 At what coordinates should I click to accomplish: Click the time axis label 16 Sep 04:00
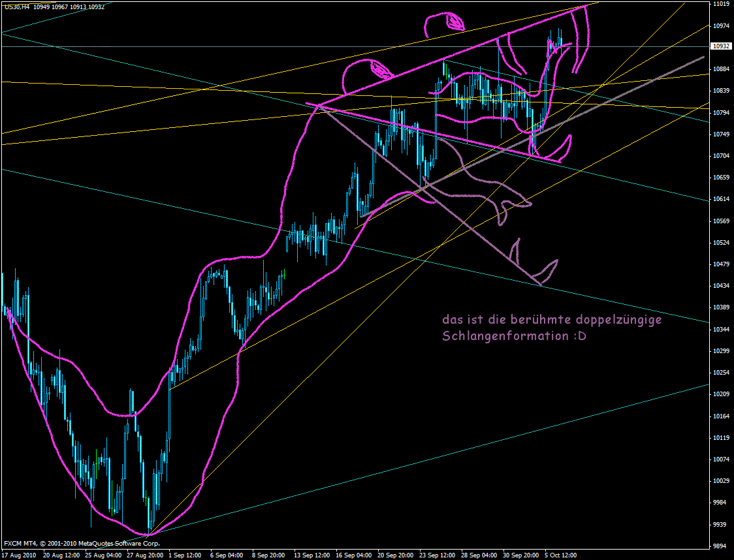(354, 555)
